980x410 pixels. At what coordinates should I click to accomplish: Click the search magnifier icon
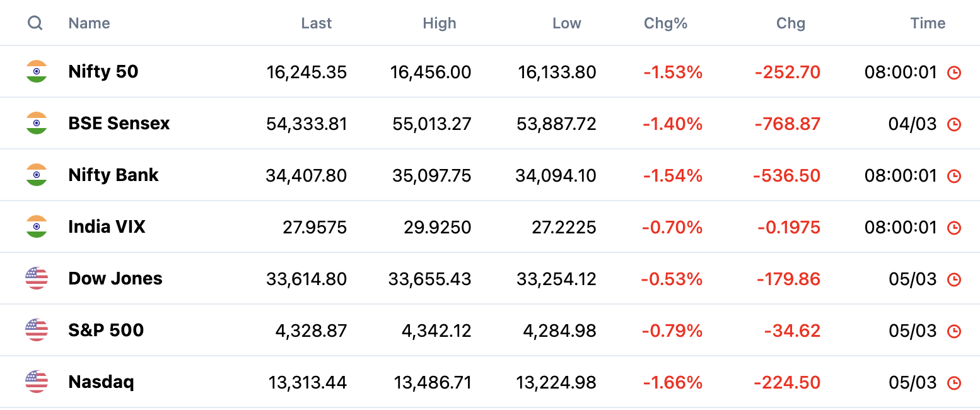(35, 23)
